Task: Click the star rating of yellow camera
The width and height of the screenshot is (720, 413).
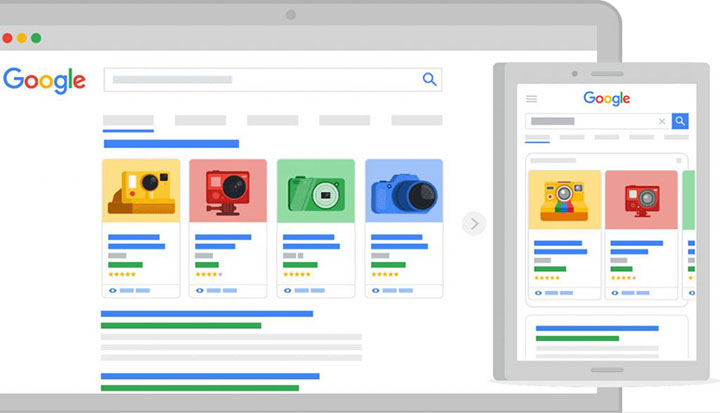Action: 122,274
